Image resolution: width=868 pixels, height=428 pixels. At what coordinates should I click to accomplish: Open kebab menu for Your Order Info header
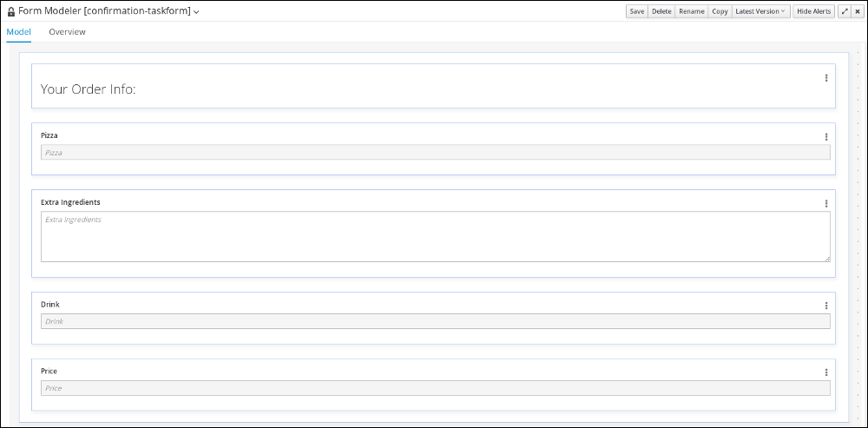point(826,78)
